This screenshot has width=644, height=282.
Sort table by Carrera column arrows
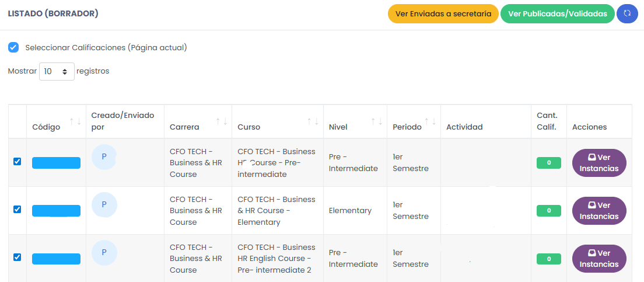(x=222, y=121)
